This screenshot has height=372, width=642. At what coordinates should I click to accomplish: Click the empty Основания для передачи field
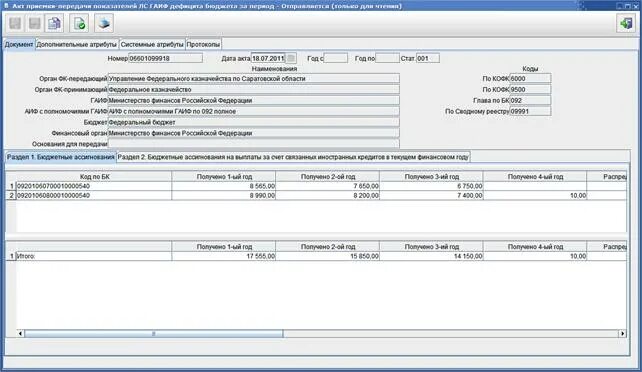click(x=253, y=144)
